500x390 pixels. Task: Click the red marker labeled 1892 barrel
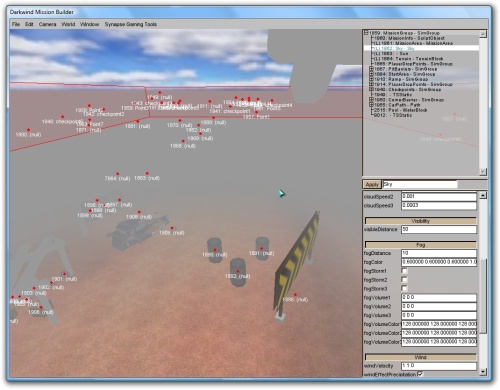coord(238,271)
